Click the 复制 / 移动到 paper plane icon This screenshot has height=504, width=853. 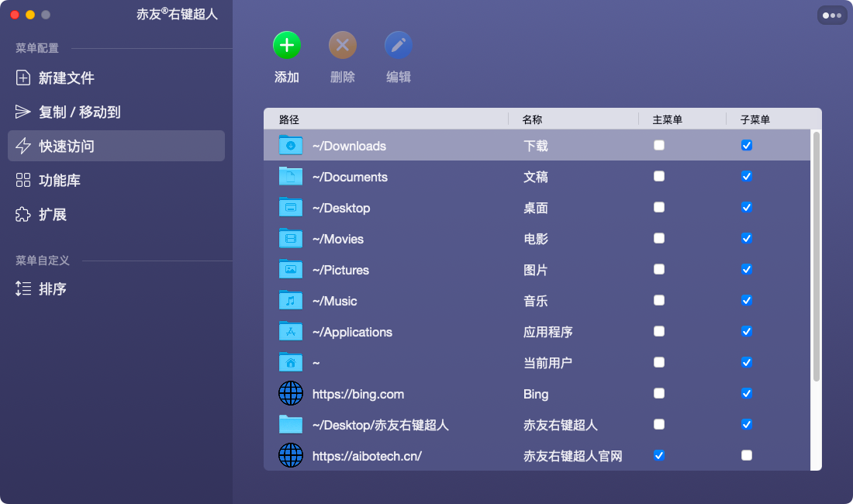click(22, 112)
